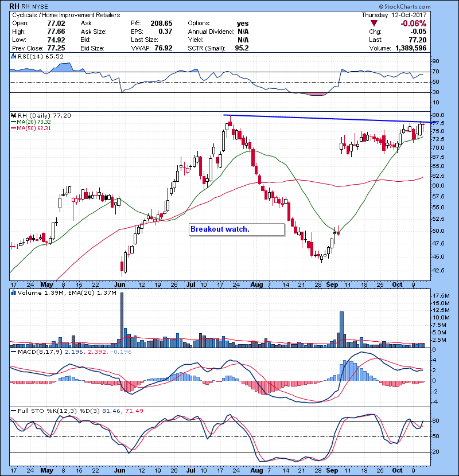
Task: Select the 'Breakout watch.' annotation box
Action: (x=236, y=229)
